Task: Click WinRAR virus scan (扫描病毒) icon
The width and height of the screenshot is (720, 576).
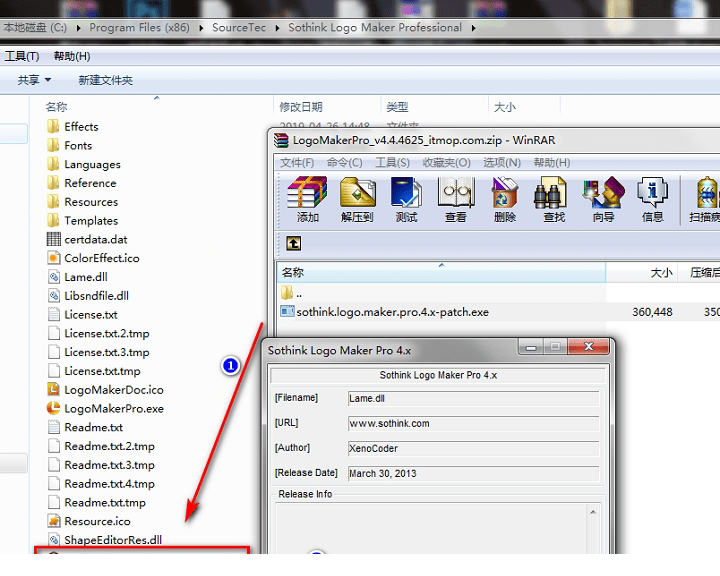Action: [x=705, y=199]
